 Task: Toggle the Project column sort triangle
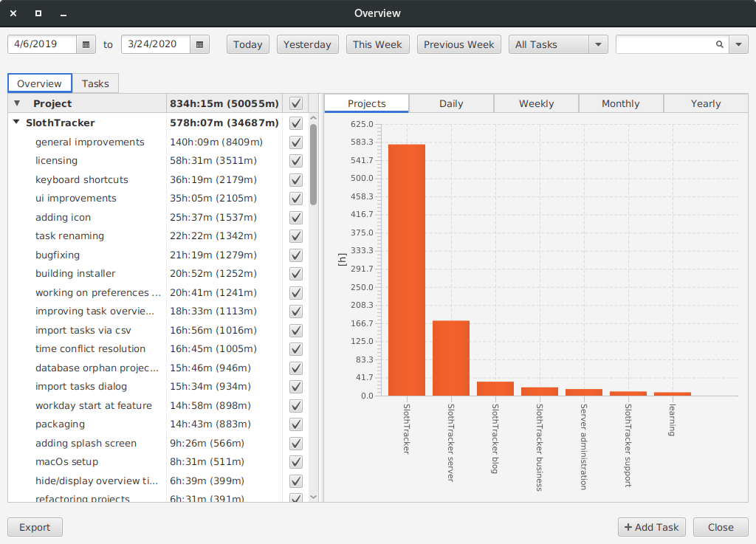coord(17,103)
